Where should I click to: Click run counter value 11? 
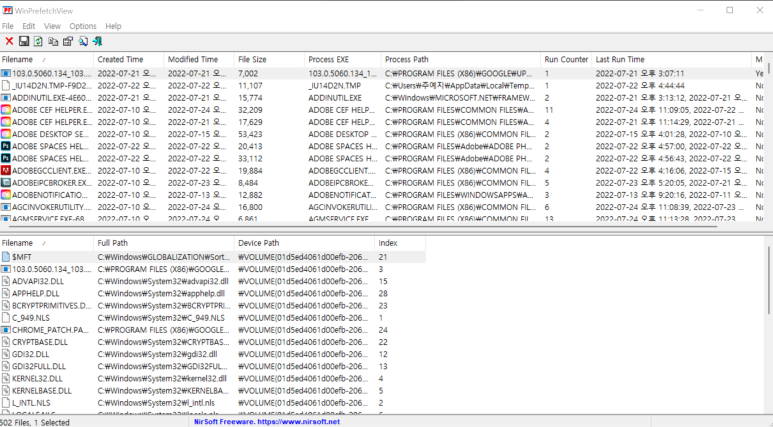coord(549,110)
